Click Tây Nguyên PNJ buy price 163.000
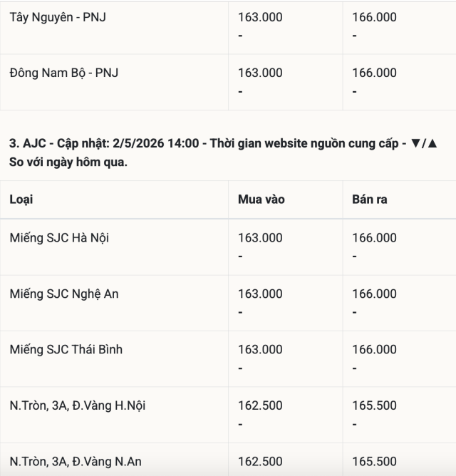456x476 pixels. click(260, 17)
